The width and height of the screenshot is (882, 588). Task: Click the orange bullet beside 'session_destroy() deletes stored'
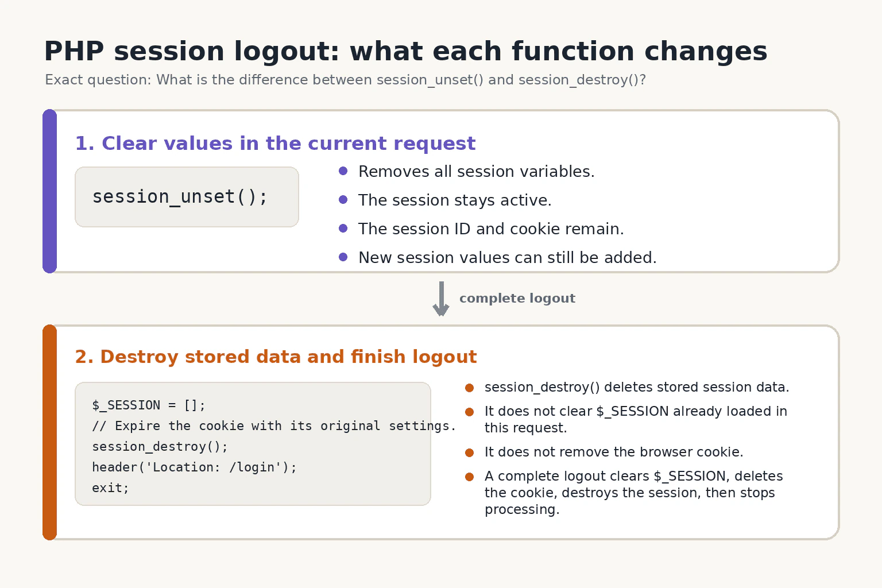pyautogui.click(x=470, y=388)
